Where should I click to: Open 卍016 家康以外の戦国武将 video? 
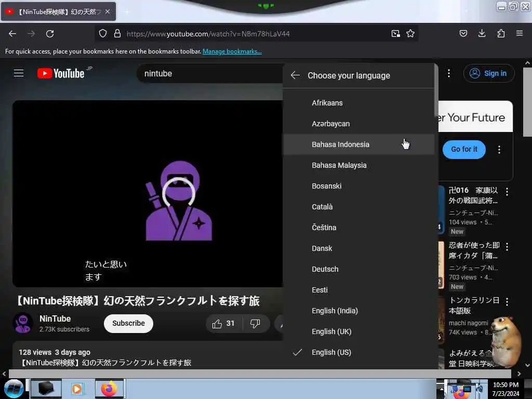coord(473,195)
